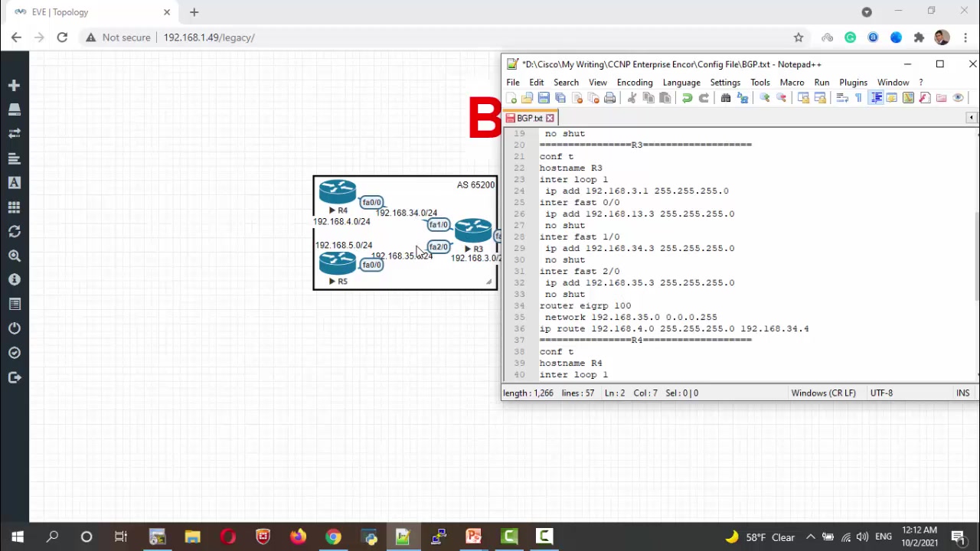The height and width of the screenshot is (551, 980).
Task: Close the BGP.txt tab
Action: click(550, 119)
